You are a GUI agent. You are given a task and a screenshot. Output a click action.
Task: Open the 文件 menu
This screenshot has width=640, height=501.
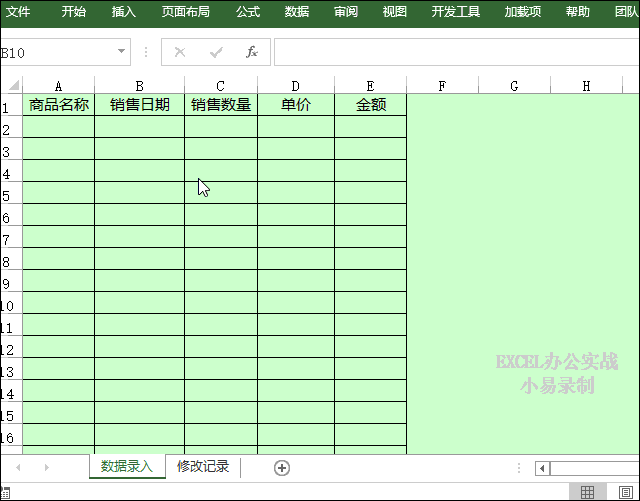18,11
